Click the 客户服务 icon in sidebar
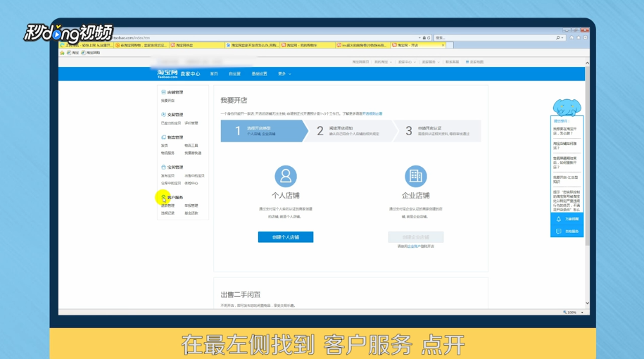Viewport: 644px width, 359px height. (x=163, y=197)
